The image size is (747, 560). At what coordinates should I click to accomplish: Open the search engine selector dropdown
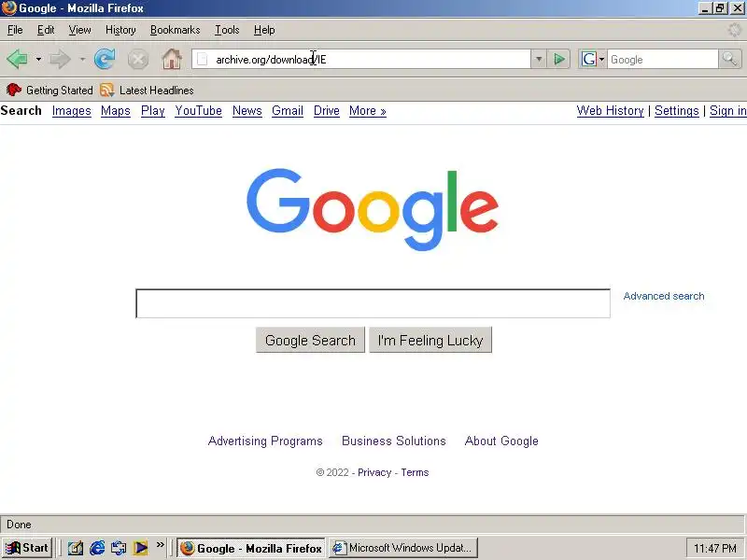[x=601, y=60]
